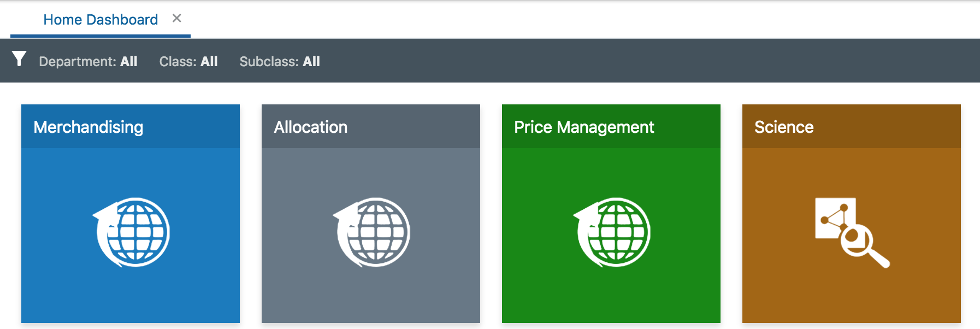Switch to the Home Dashboard tab
Screen dimensions: 980x329
pos(101,19)
